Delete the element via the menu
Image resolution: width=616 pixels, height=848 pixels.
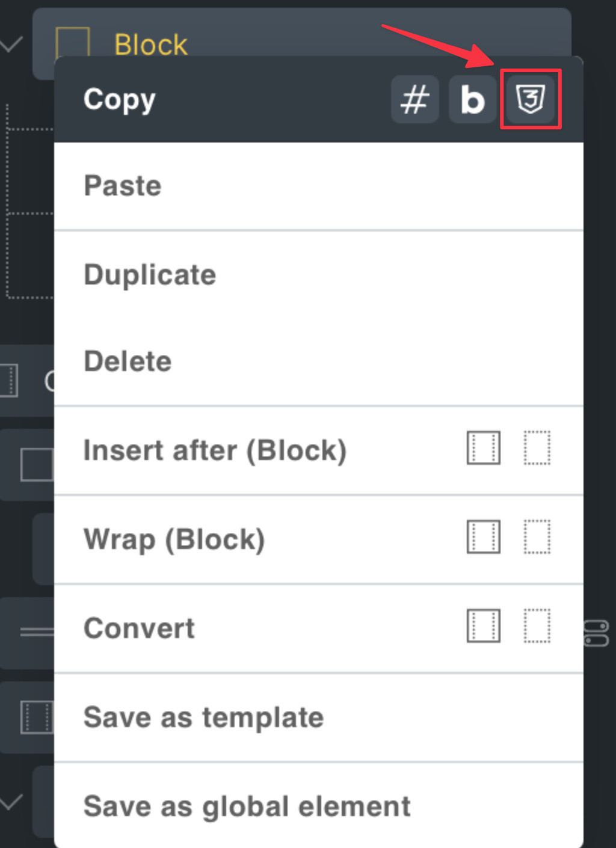(x=128, y=361)
